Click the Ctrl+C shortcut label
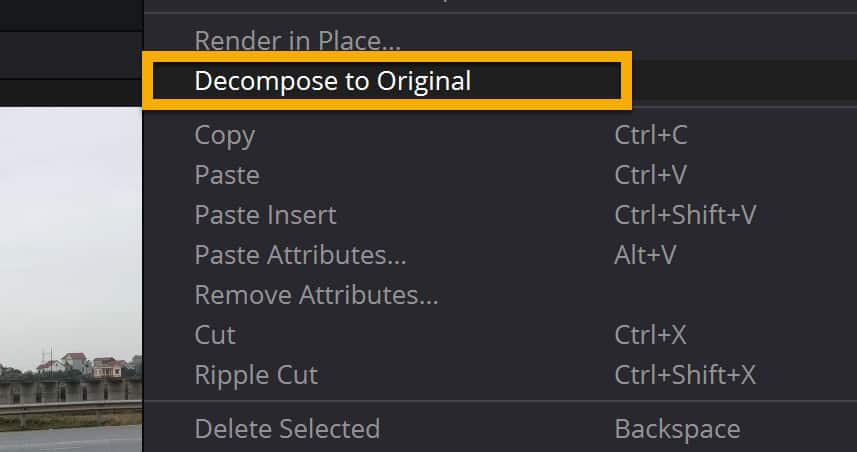857x452 pixels. click(x=651, y=135)
